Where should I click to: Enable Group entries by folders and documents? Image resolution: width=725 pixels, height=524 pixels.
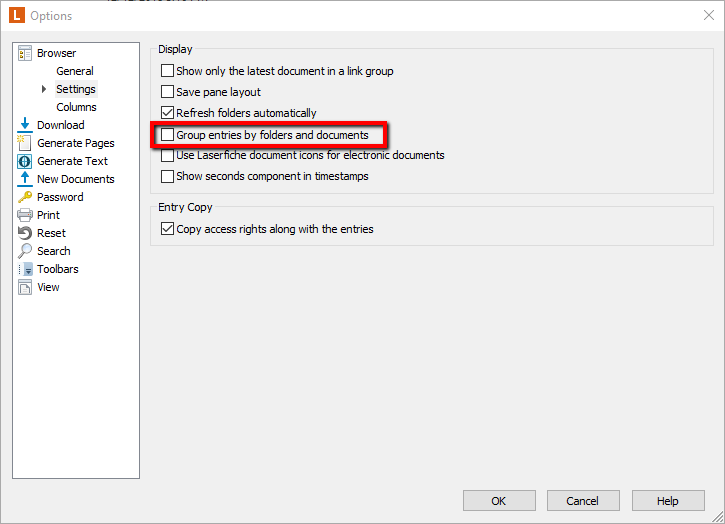point(167,135)
